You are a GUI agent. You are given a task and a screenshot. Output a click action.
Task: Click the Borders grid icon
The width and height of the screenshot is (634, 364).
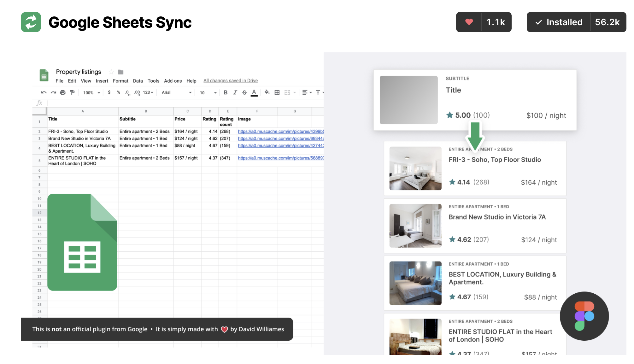point(277,92)
